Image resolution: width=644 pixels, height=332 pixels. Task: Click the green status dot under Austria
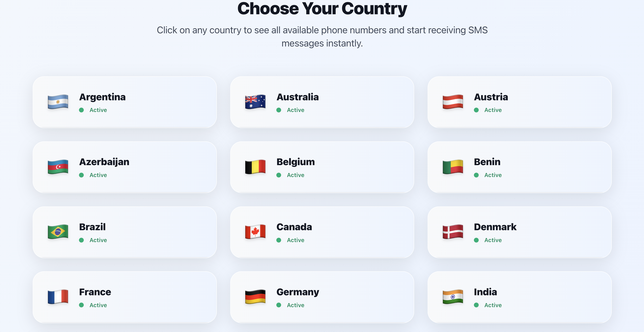(x=476, y=110)
